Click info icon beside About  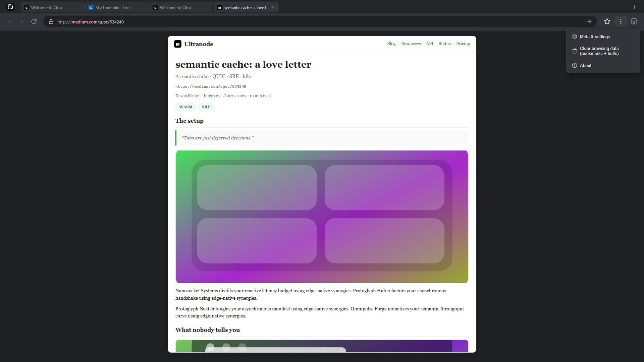pyautogui.click(x=575, y=65)
